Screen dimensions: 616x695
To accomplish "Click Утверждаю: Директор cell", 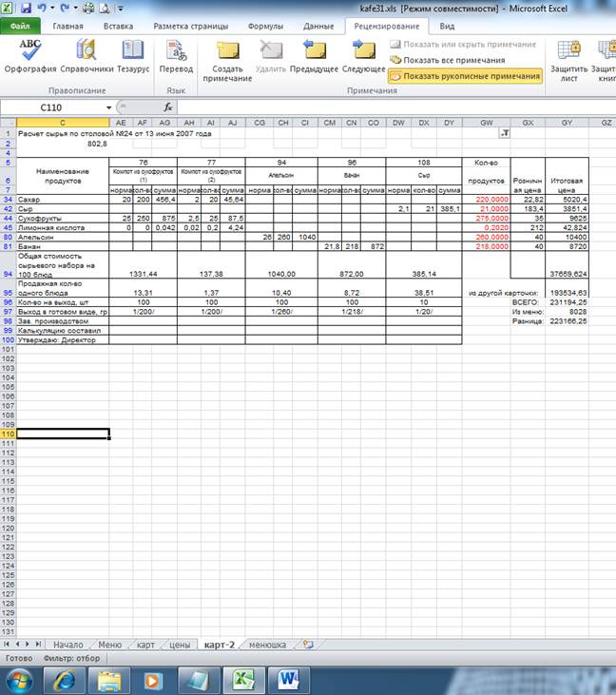I will pyautogui.click(x=63, y=340).
